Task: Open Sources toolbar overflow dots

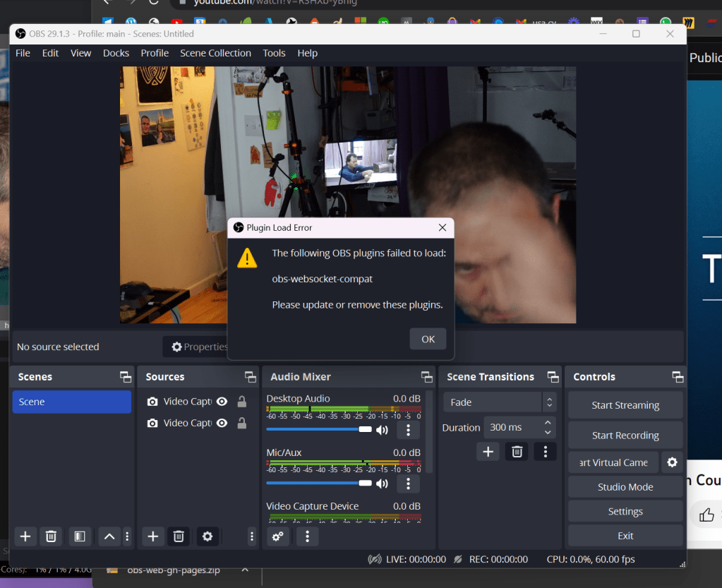Action: pyautogui.click(x=251, y=536)
